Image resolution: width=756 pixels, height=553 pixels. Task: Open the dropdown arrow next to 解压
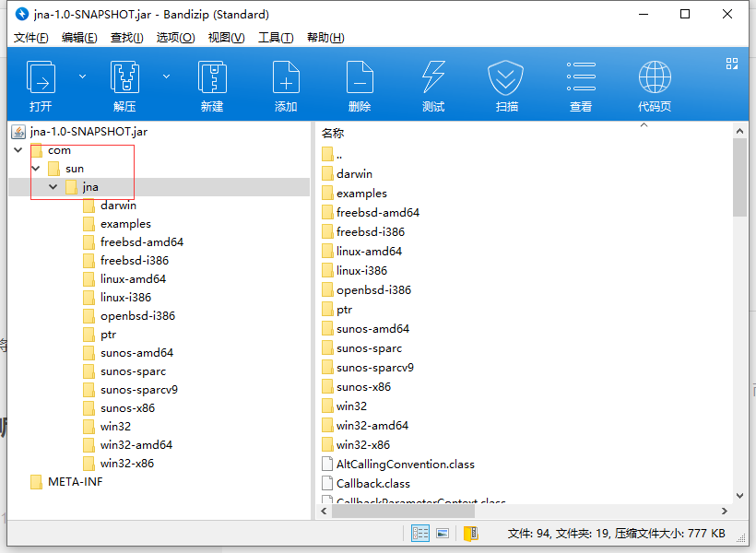point(166,76)
